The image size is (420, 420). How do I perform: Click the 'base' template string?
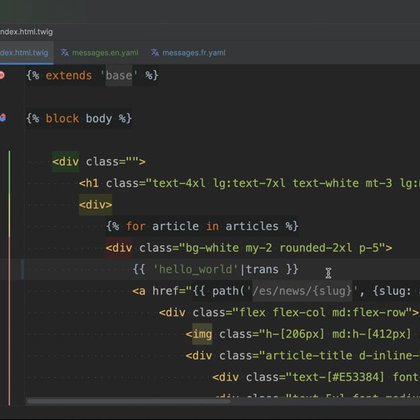[x=119, y=75]
